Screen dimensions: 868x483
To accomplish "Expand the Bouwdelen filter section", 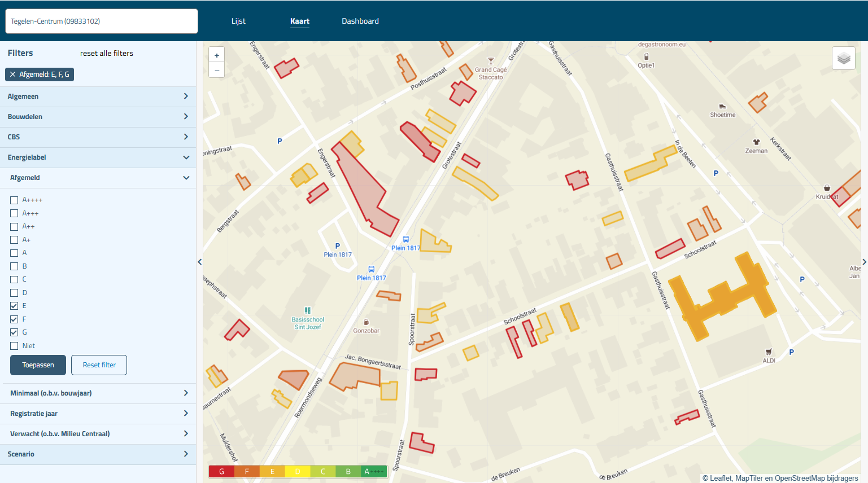I will click(x=98, y=117).
